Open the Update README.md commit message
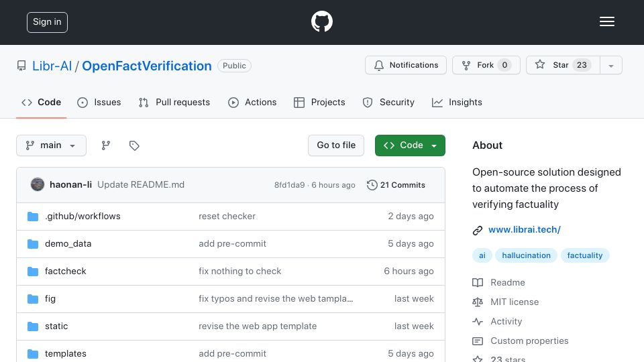644x362 pixels. point(141,185)
